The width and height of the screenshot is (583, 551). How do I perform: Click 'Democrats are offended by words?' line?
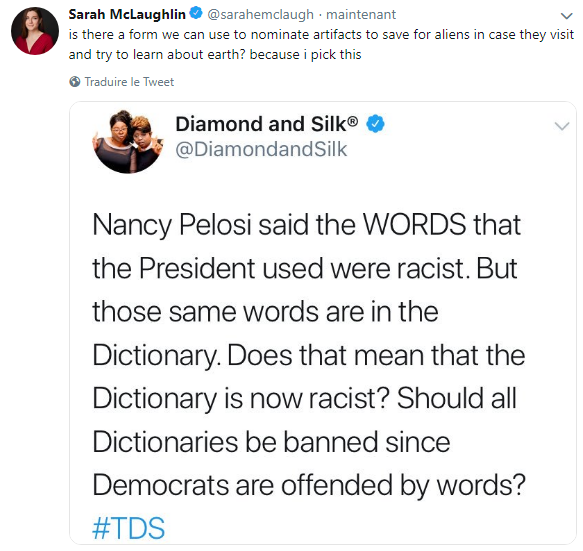(x=309, y=485)
